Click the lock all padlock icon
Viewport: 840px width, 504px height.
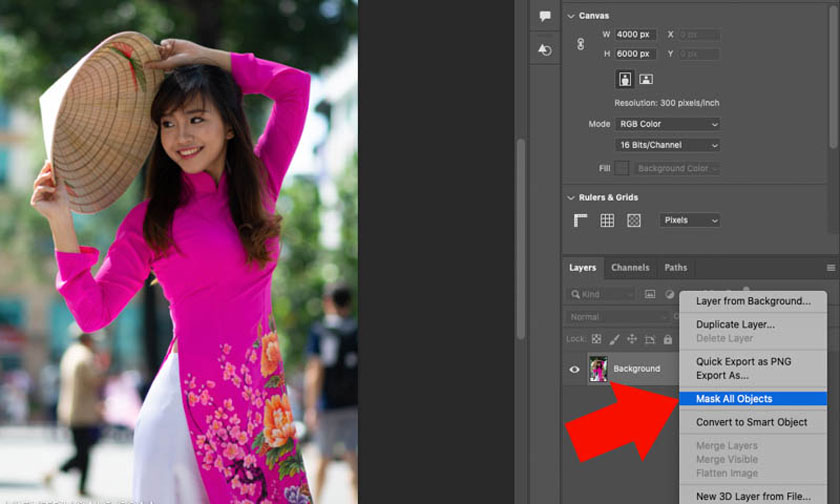[668, 340]
